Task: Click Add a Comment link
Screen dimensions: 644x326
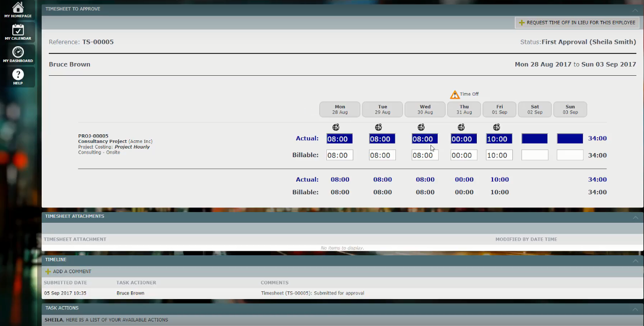Action: (x=72, y=272)
